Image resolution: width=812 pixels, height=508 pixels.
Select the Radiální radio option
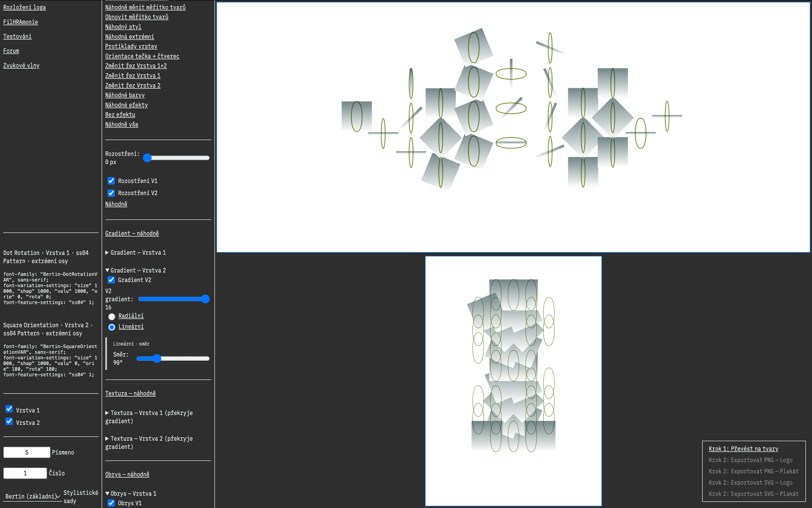[112, 316]
